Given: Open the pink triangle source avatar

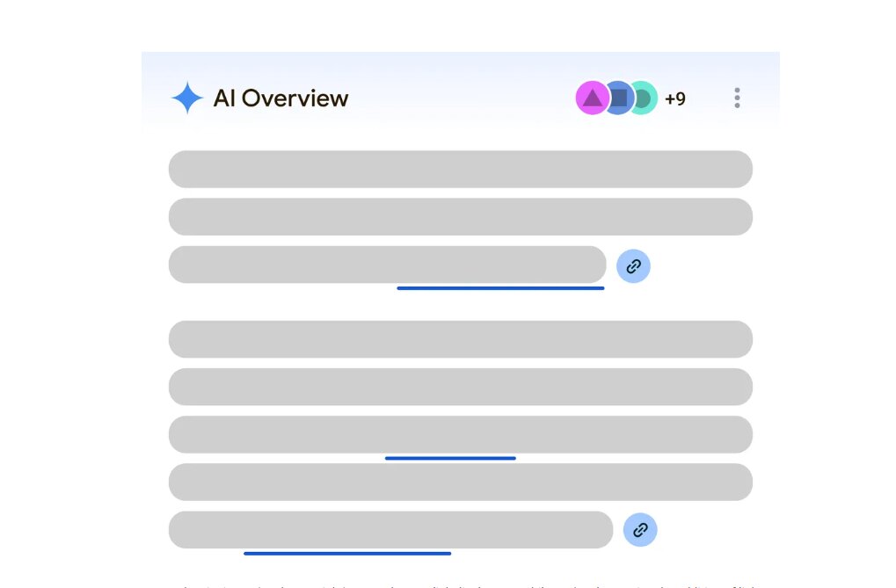Looking at the screenshot, I should click(x=592, y=98).
